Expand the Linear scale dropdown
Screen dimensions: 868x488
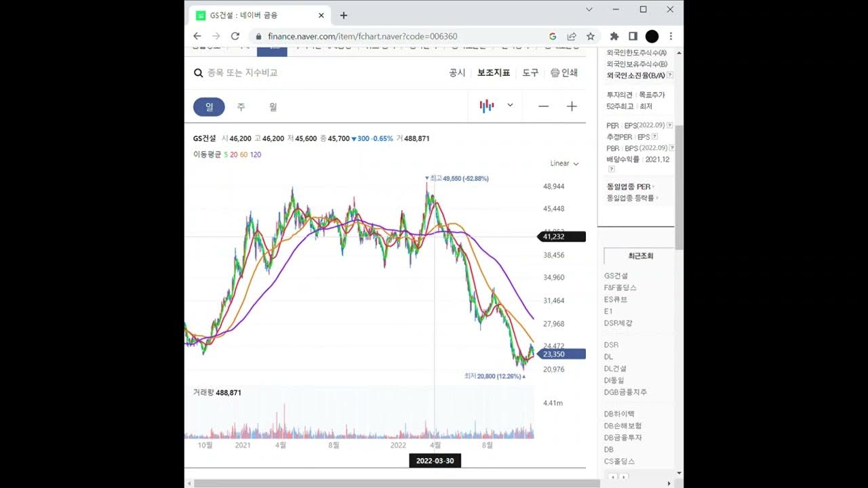coord(564,163)
